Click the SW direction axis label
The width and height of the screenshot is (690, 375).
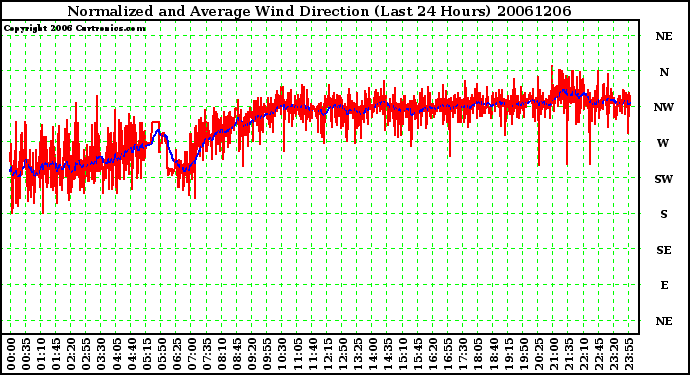click(664, 179)
